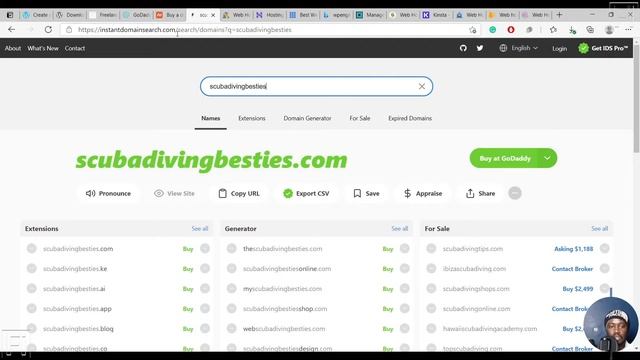The height and width of the screenshot is (360, 640).
Task: Add page to favorites star icon
Action: 473,30
